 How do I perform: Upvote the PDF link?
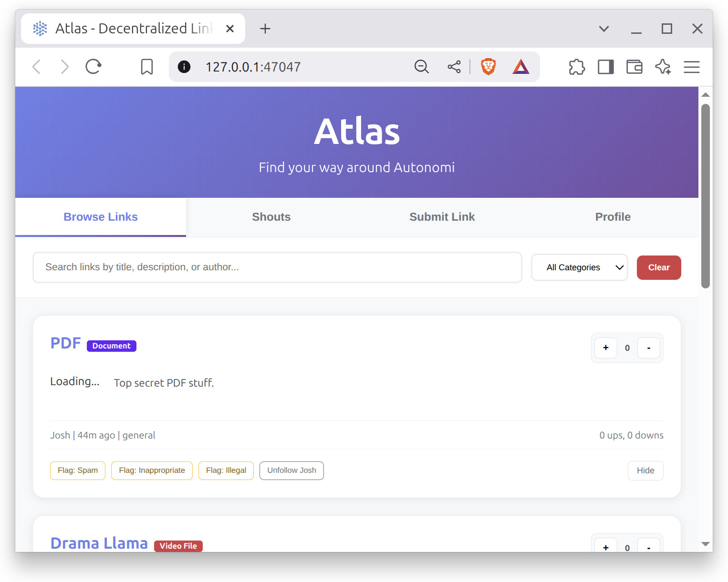606,348
